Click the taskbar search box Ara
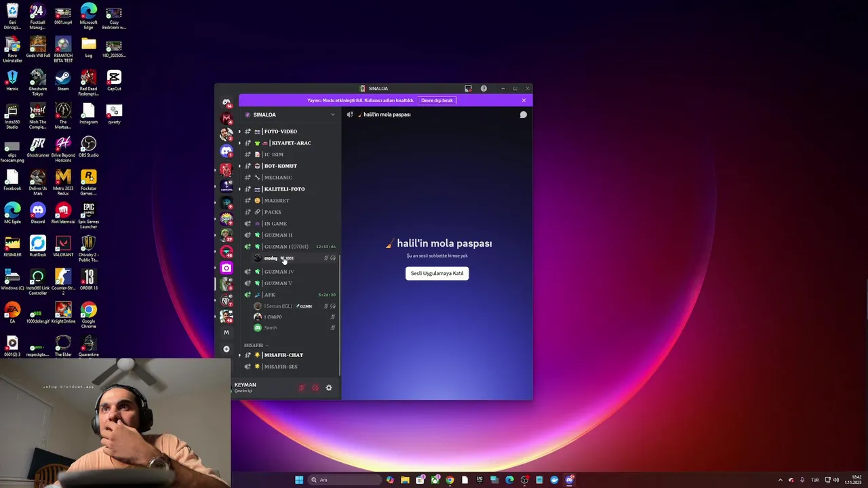The width and height of the screenshot is (868, 488). (x=344, y=480)
